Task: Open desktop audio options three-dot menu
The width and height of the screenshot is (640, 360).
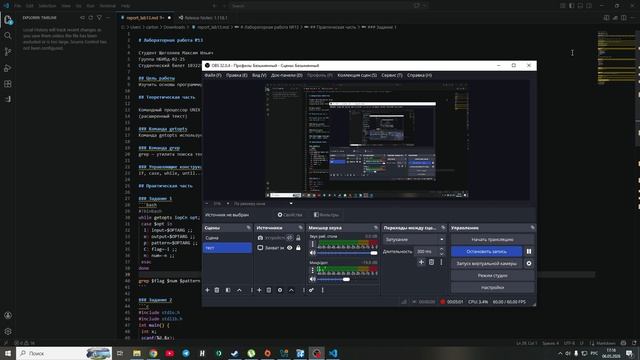Action: [x=313, y=244]
